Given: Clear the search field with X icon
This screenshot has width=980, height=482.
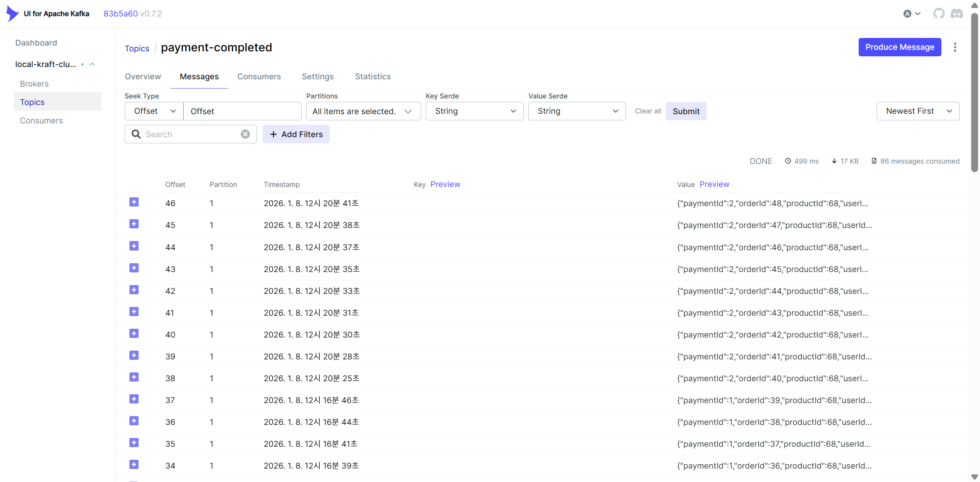Looking at the screenshot, I should 245,134.
